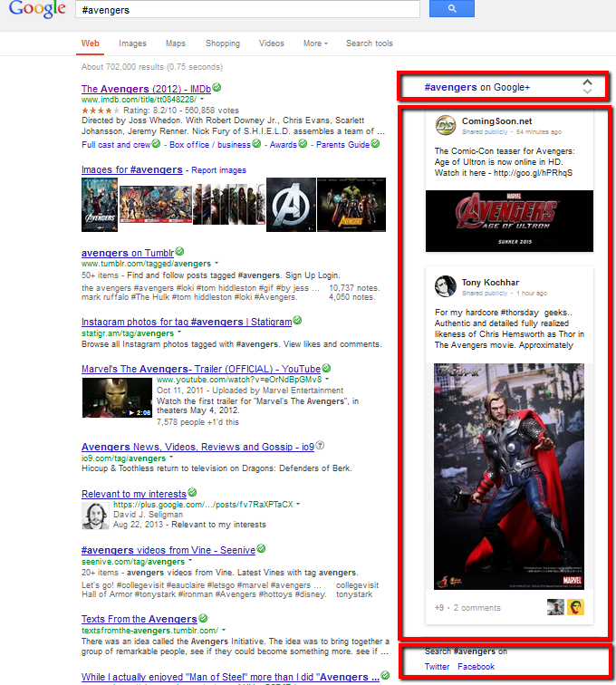Click green badge beside Seenive result
Screen dimensions: 616x685
(x=261, y=548)
